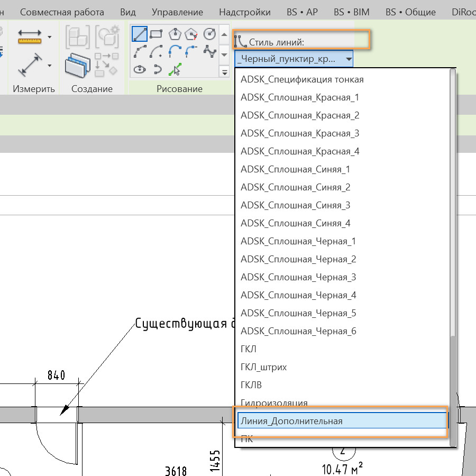The height and width of the screenshot is (476, 476).
Task: Select the Spline draw tool
Action: [210, 51]
